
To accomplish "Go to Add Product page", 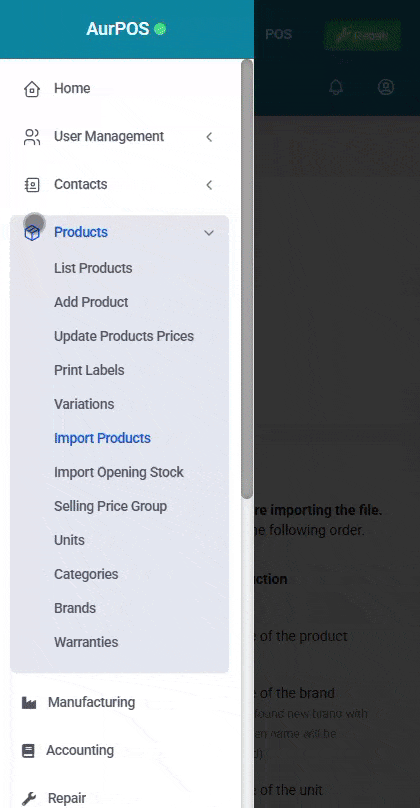I will click(91, 302).
